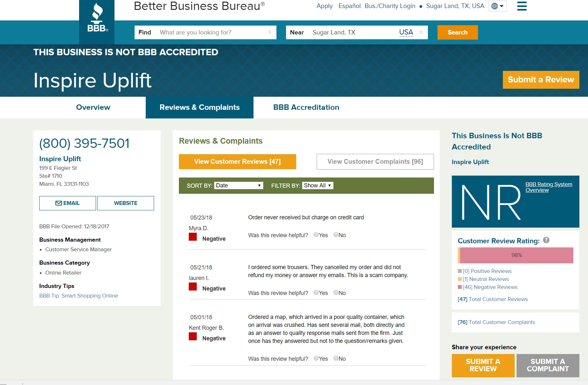
Task: Click [1] Neutral Reviews link
Action: coord(486,279)
